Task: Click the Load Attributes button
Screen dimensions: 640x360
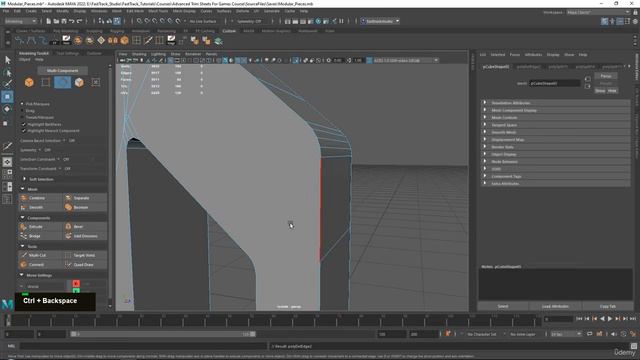Action: (x=555, y=306)
